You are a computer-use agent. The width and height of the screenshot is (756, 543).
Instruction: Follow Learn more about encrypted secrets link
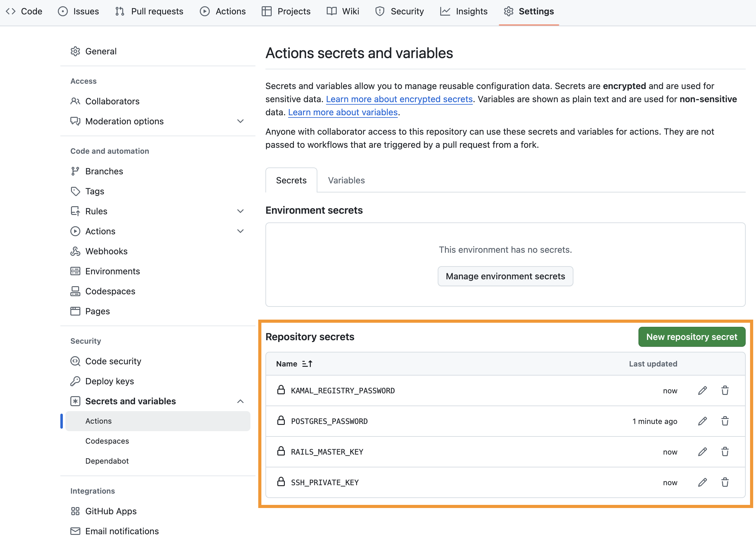coord(399,99)
